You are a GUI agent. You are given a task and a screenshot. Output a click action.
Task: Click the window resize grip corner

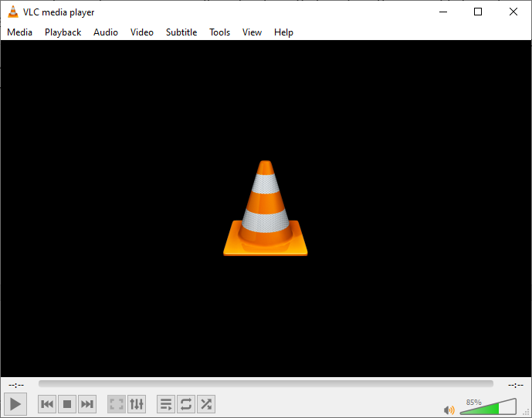click(527, 413)
